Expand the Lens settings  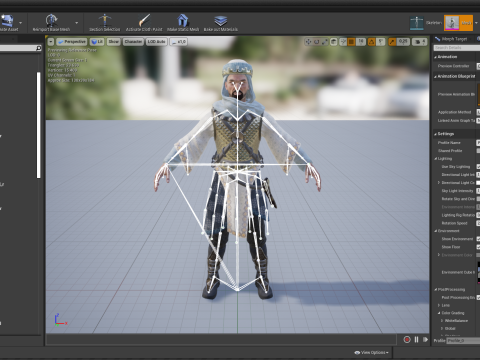439,305
